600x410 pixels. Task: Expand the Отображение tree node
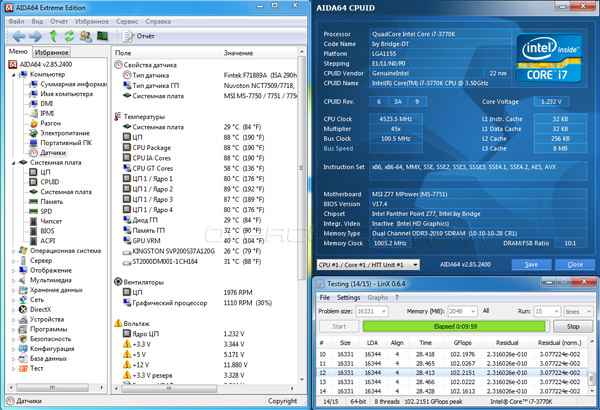tap(13, 270)
